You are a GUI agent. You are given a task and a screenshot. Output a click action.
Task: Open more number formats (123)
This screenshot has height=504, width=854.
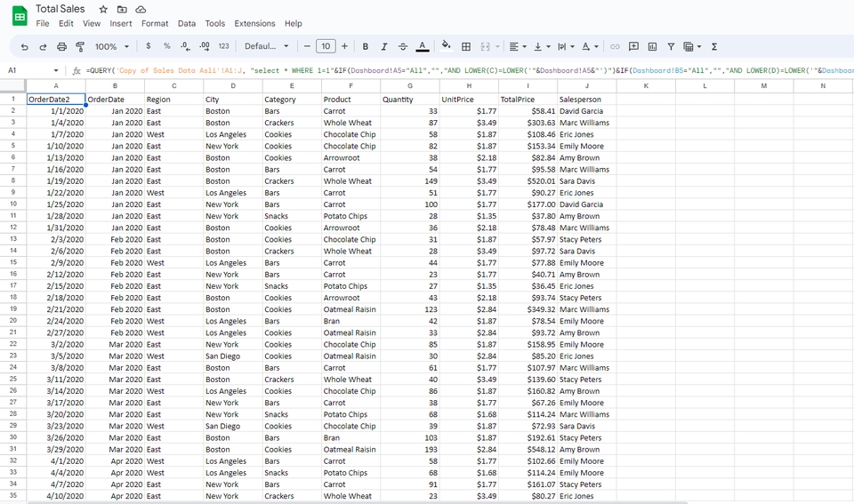pyautogui.click(x=224, y=47)
